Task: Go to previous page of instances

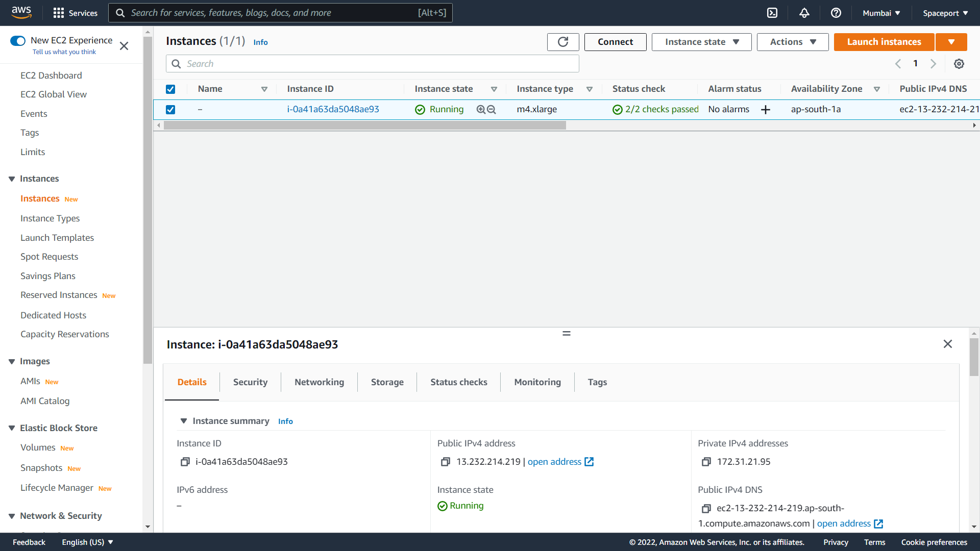Action: 898,64
